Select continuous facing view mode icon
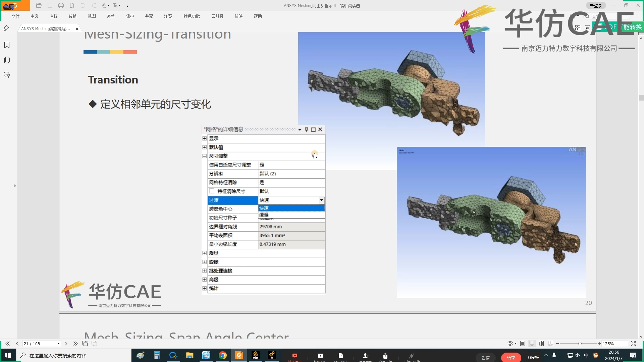This screenshot has height=362, width=644. (551, 344)
